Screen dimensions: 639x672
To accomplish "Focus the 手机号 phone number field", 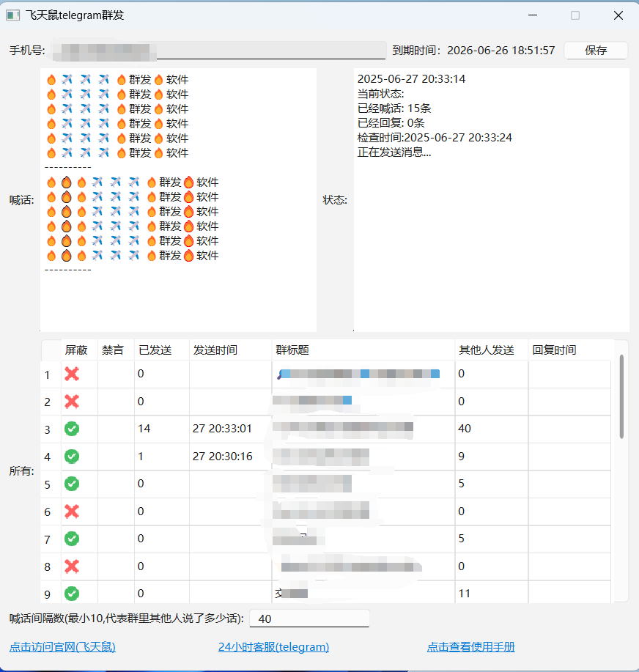I will pos(218,50).
